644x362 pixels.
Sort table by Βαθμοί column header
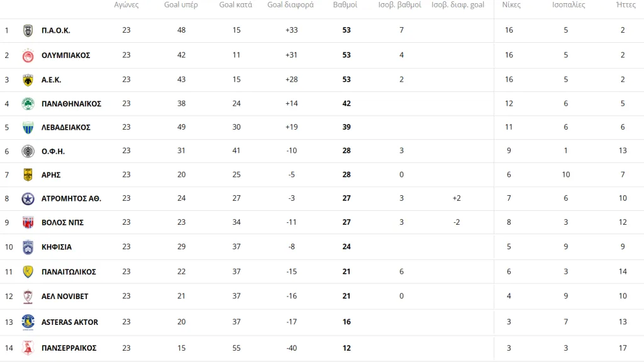[x=345, y=5]
